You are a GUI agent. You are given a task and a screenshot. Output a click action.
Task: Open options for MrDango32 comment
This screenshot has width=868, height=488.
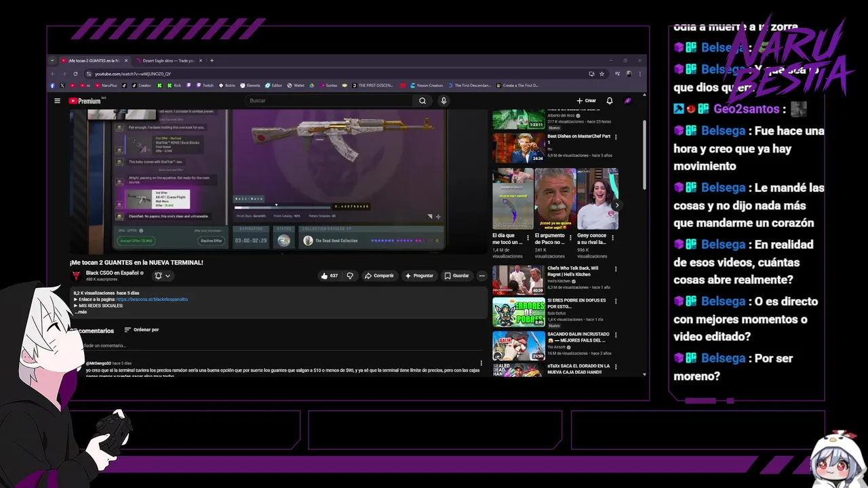(x=481, y=364)
